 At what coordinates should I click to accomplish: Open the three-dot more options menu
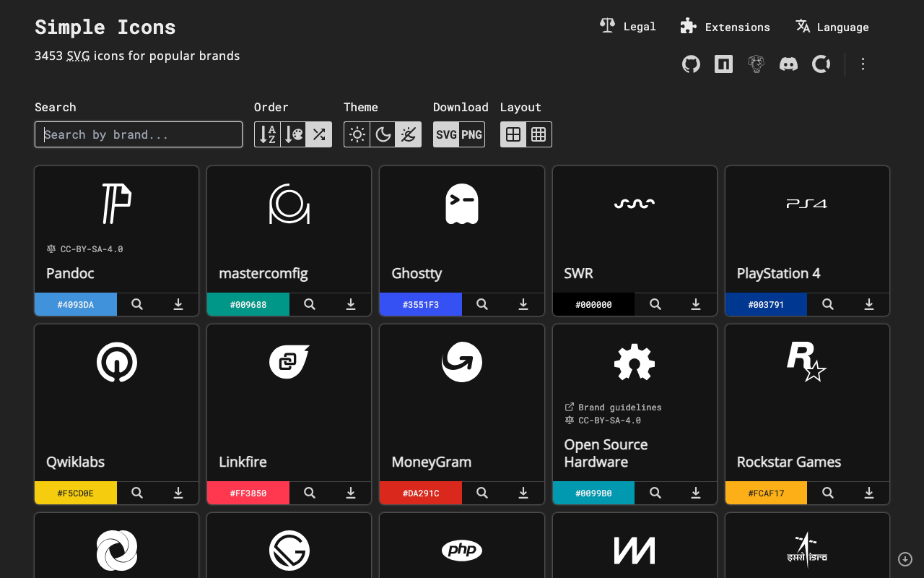coord(863,64)
